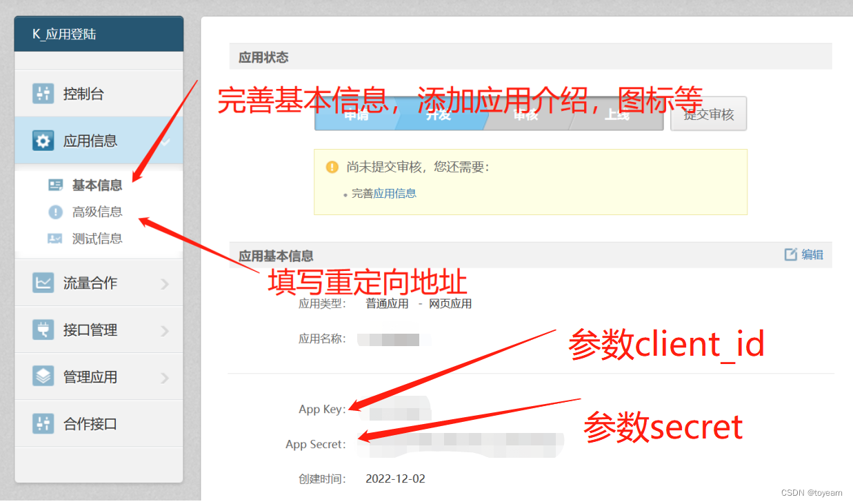Screen dimensions: 853x504
Task: Select 高级信息 in the sidebar submenu
Action: (97, 212)
